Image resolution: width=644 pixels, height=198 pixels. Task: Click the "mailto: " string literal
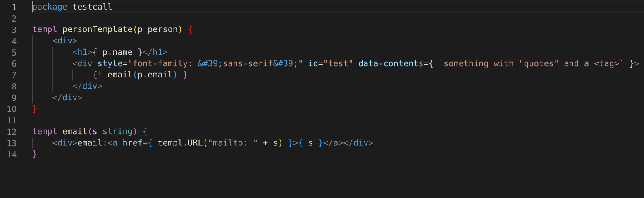(x=233, y=143)
